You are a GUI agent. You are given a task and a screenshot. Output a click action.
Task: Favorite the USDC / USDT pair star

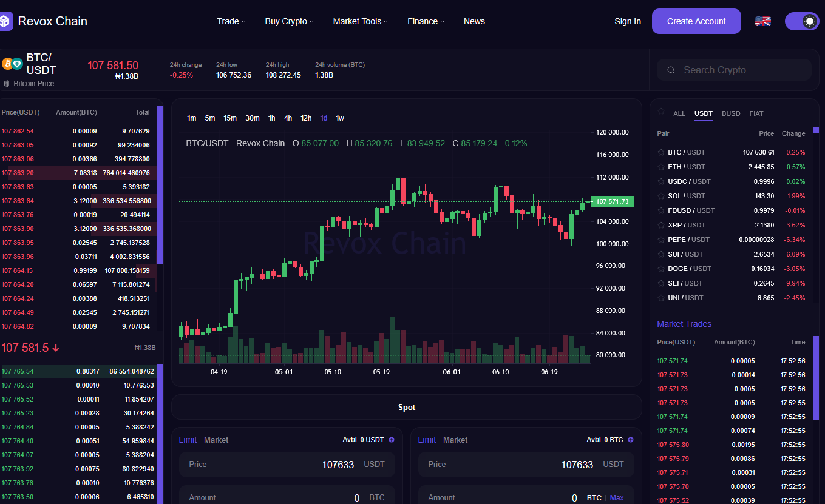tap(661, 181)
